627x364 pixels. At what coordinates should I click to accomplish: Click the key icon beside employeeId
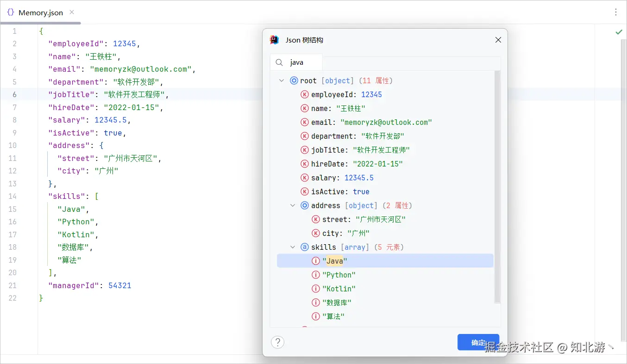click(x=305, y=94)
